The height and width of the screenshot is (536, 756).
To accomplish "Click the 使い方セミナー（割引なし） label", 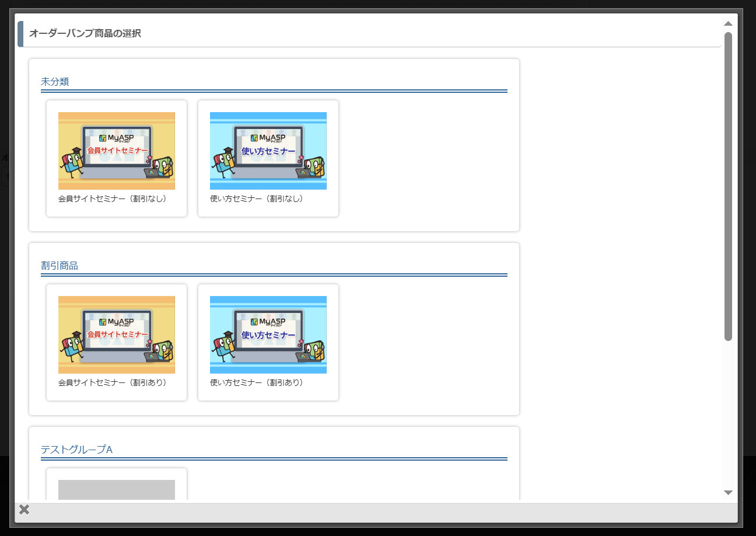I will click(257, 199).
